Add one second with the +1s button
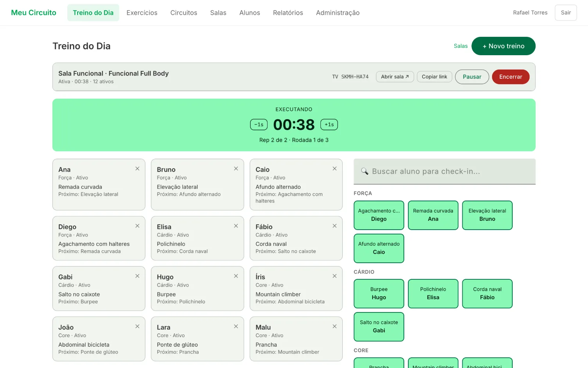 329,125
